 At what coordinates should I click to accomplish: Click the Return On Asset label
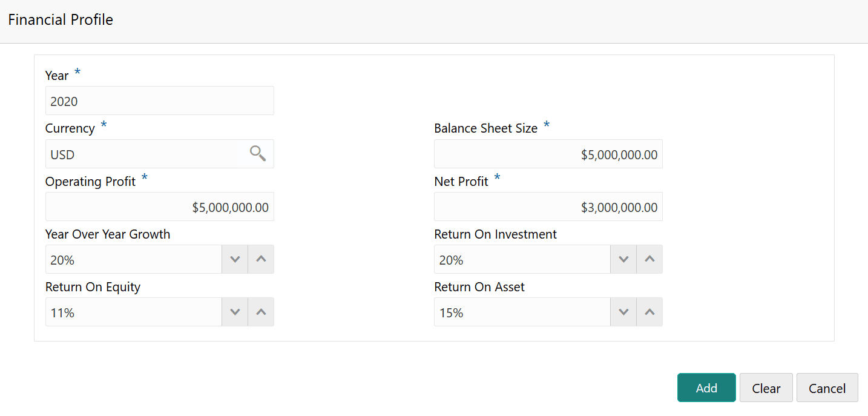479,287
